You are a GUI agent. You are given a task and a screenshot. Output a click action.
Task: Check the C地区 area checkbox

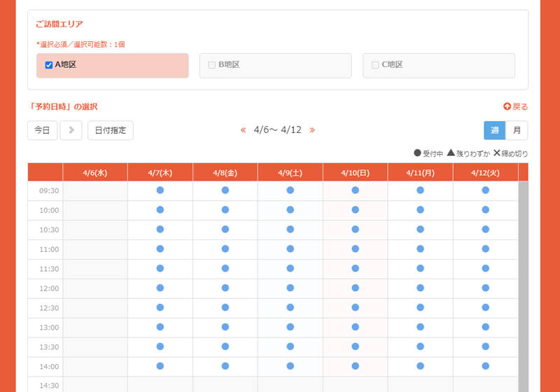pos(375,65)
